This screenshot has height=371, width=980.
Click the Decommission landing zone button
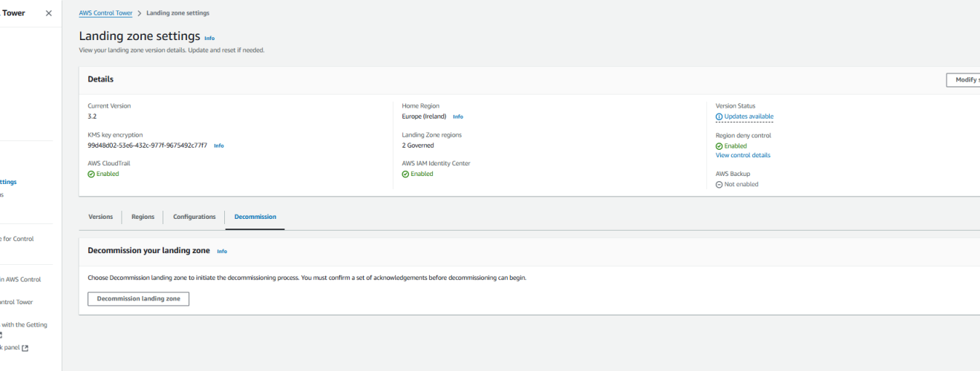[x=138, y=298]
